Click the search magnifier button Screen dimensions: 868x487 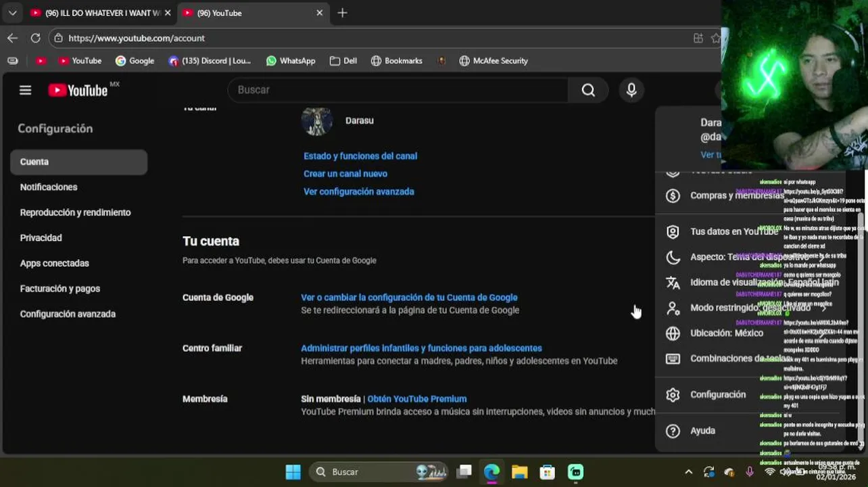(588, 90)
